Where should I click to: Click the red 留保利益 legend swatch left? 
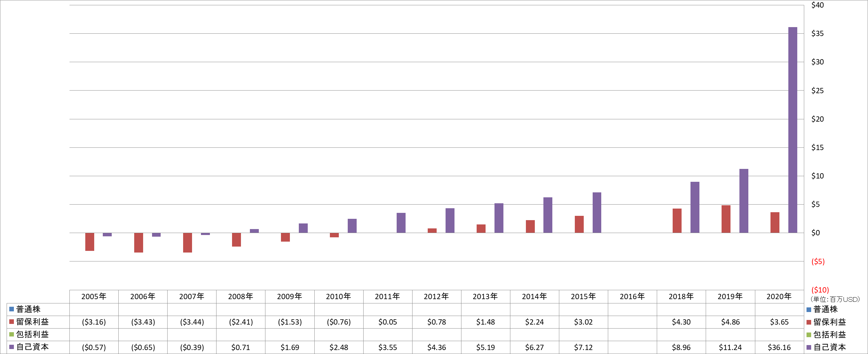click(x=12, y=322)
